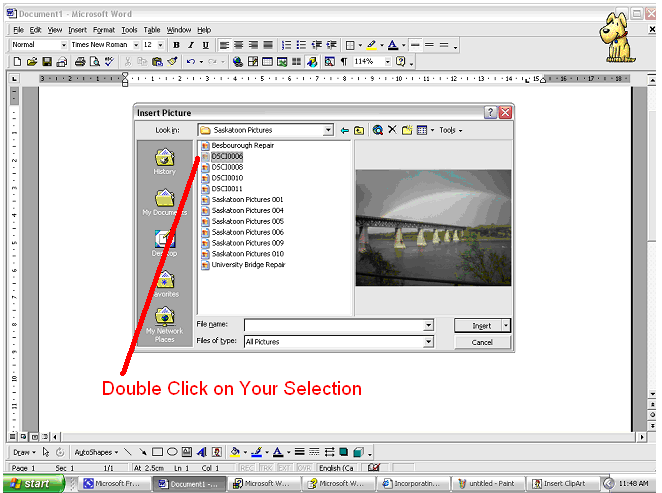Open font size dropdown showing 12

pos(160,45)
